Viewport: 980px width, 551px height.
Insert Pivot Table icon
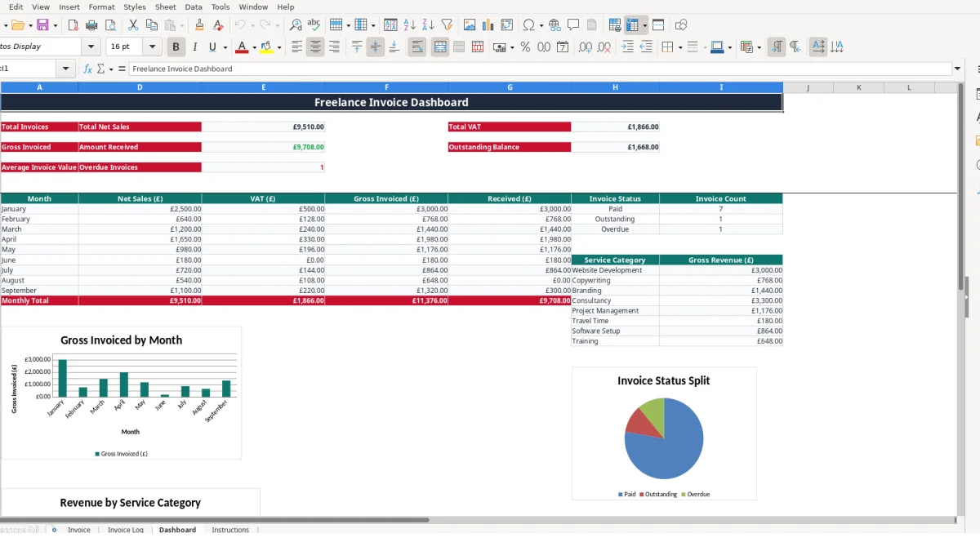tap(507, 25)
